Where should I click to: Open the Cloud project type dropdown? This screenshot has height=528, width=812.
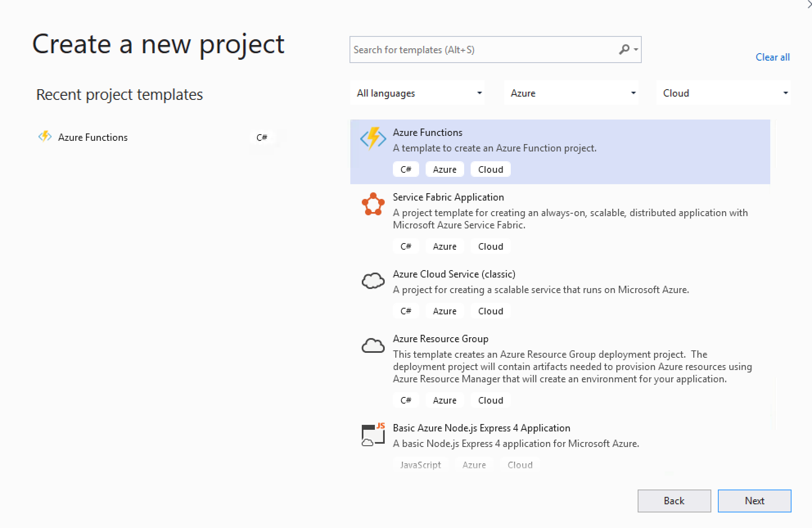pos(724,93)
